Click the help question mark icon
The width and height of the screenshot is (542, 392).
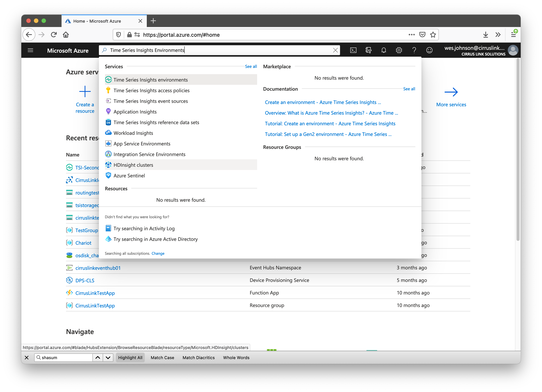coord(414,50)
